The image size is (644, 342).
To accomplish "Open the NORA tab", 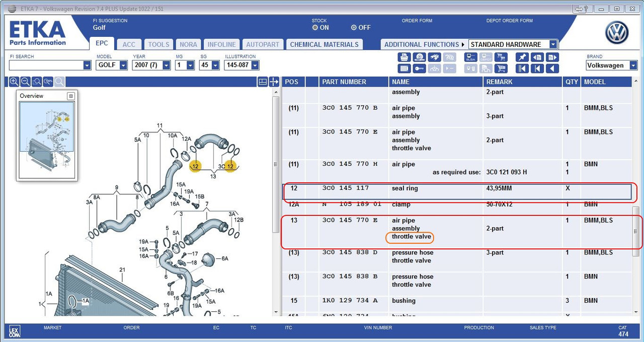I will coord(188,44).
